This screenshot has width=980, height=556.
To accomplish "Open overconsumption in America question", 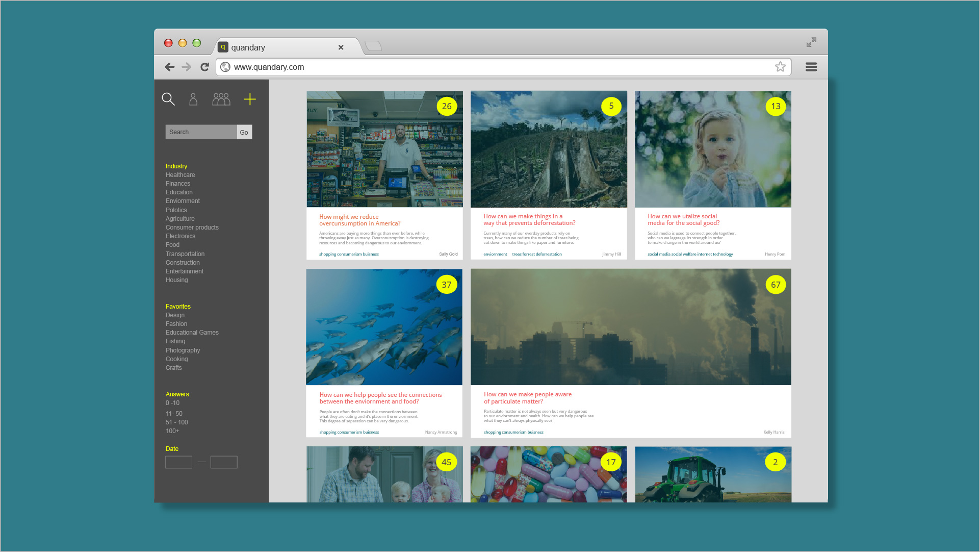I will pyautogui.click(x=360, y=220).
